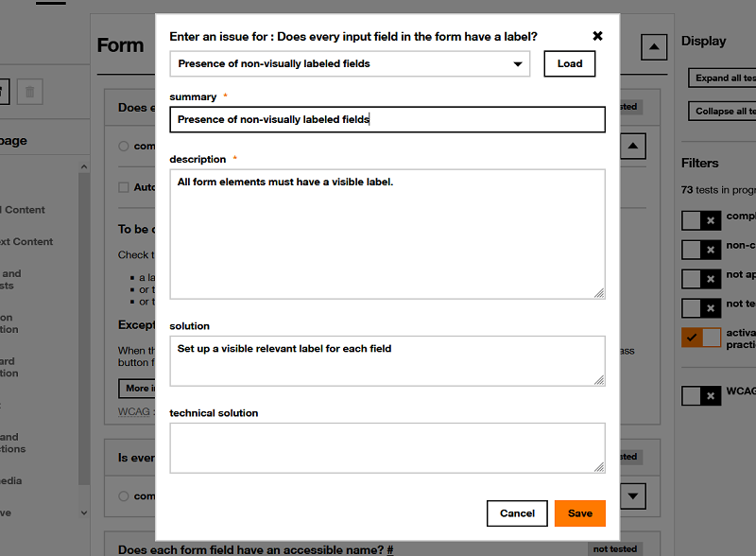Click the trash delete icon
Image resolution: width=756 pixels, height=556 pixels.
(x=30, y=92)
